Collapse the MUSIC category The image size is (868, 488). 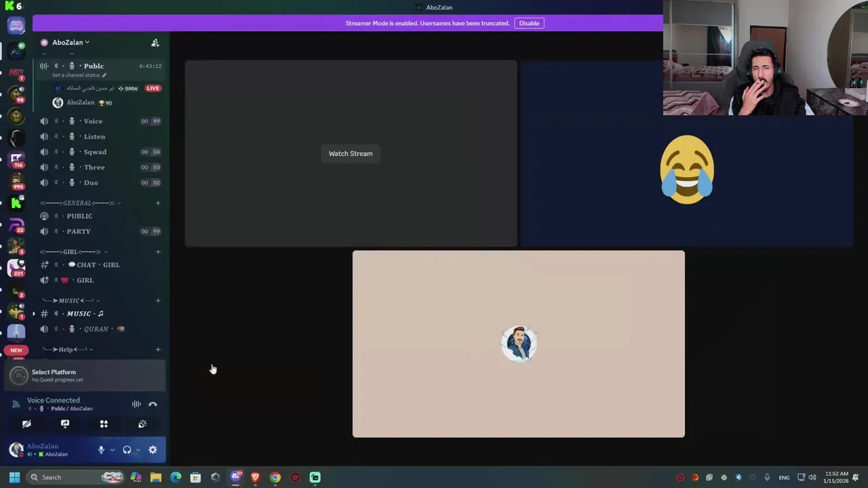click(x=71, y=301)
